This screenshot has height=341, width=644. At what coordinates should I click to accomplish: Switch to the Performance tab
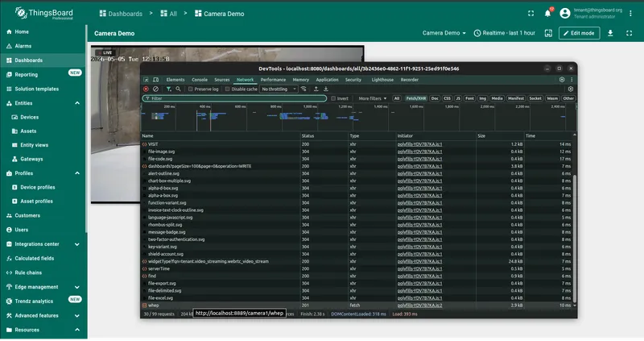(x=273, y=80)
